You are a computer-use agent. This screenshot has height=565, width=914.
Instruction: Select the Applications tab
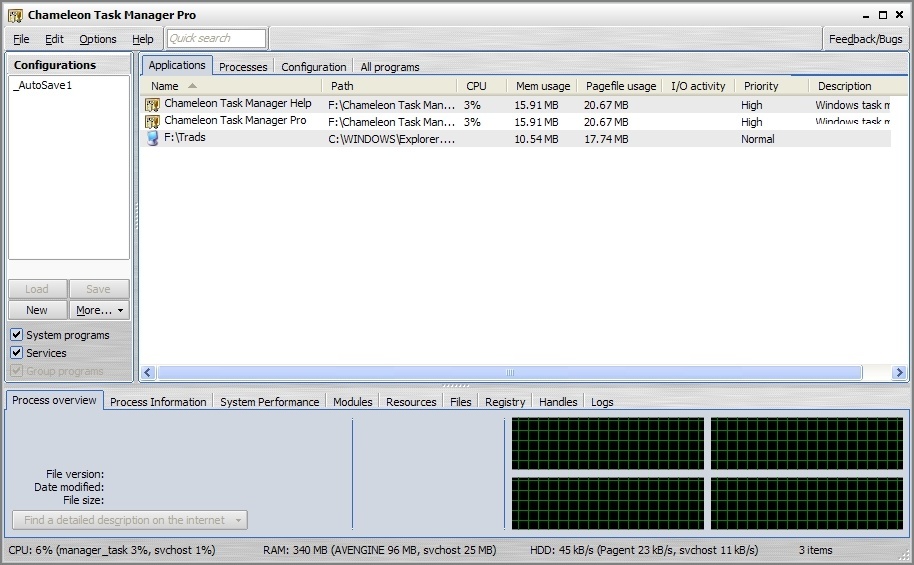click(177, 65)
